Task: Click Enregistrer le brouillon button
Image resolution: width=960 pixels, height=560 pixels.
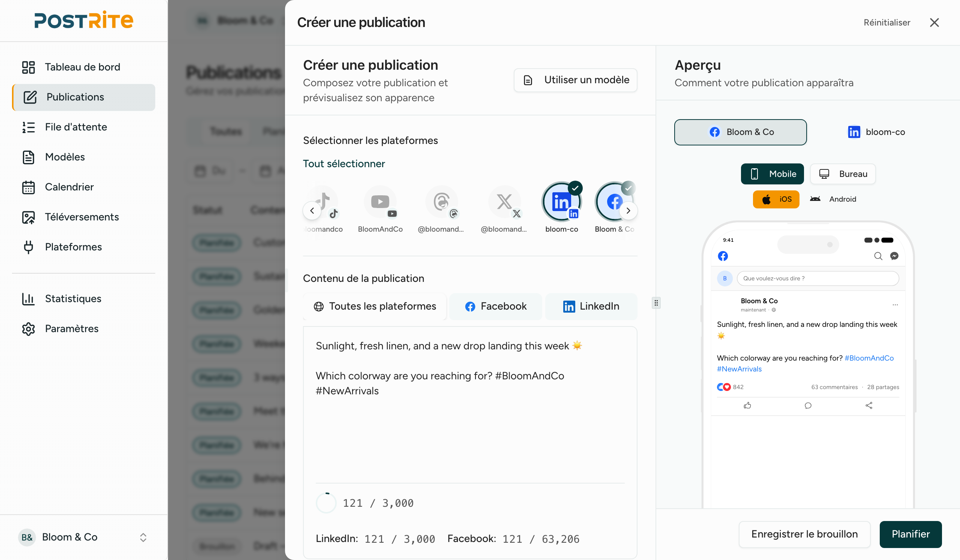Action: 804,534
